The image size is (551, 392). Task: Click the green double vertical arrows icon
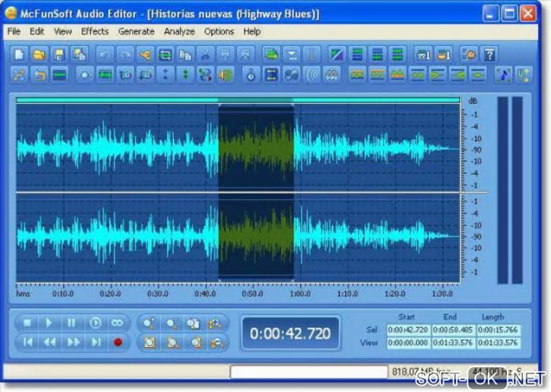(185, 75)
